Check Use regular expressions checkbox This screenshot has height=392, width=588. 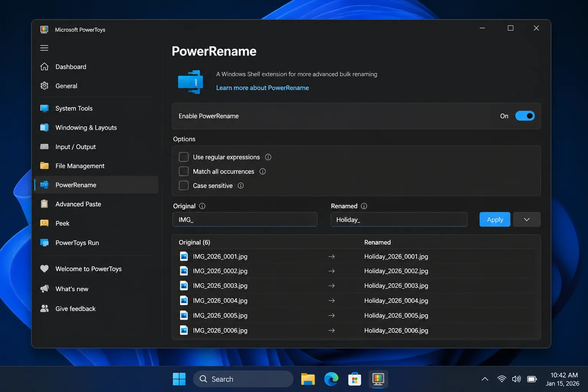point(184,157)
